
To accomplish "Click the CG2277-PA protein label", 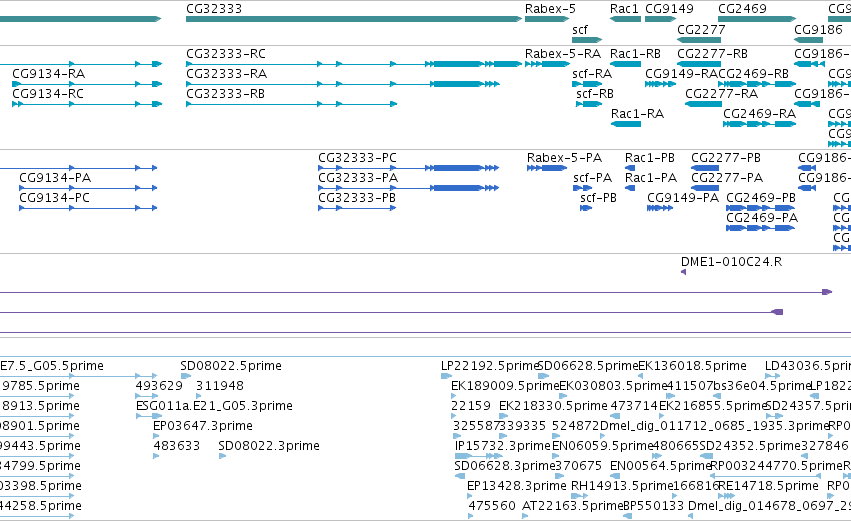I will click(x=727, y=178).
